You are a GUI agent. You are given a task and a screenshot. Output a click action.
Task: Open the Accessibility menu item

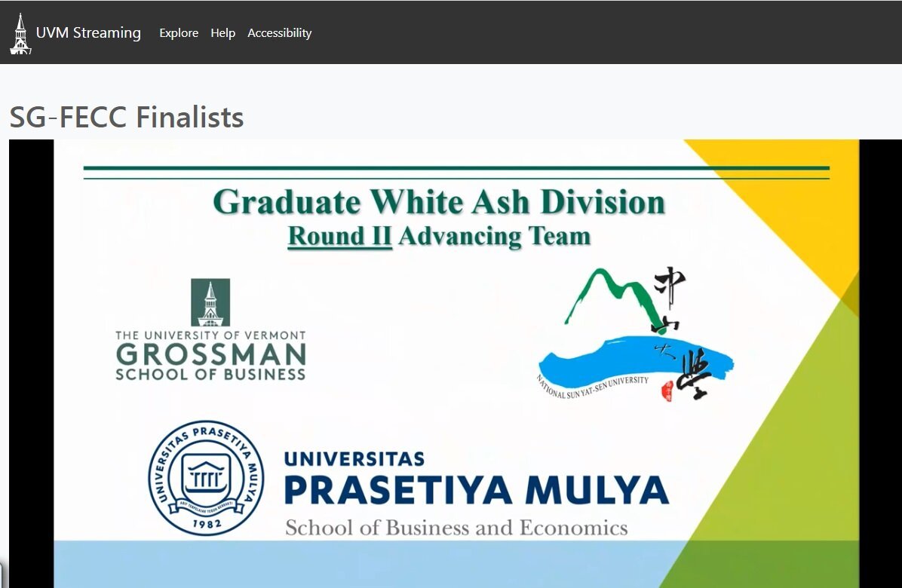tap(280, 32)
